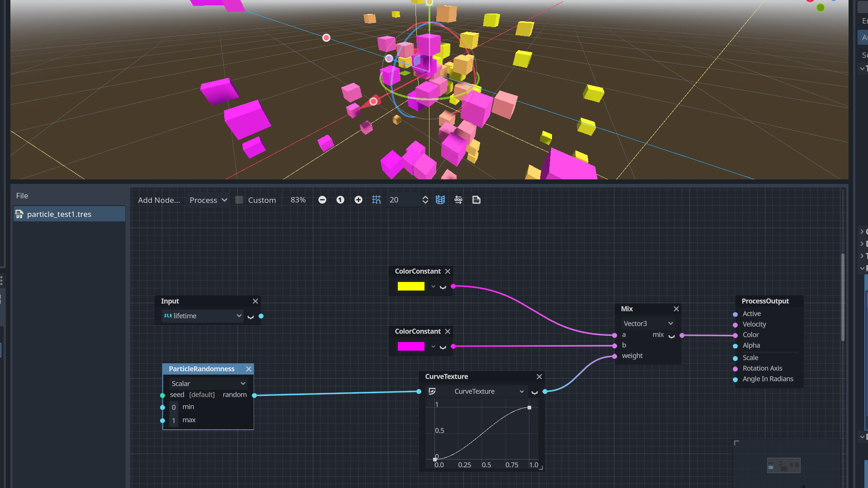Select particle_test1.tres in file list

(x=69, y=214)
